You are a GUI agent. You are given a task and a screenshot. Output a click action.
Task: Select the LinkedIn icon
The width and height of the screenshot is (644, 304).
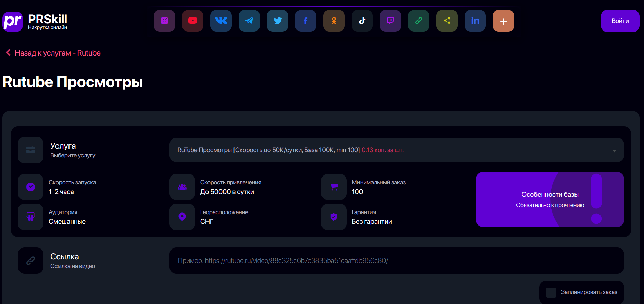tap(475, 21)
